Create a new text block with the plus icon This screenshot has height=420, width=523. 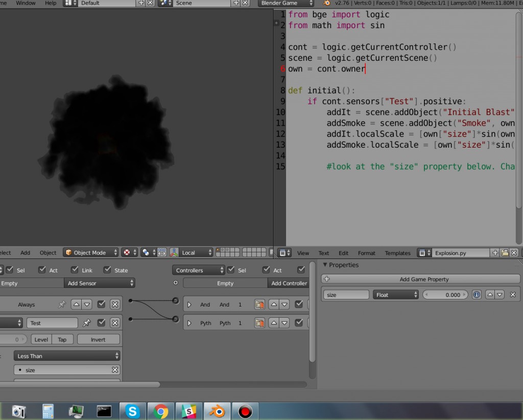pos(495,252)
